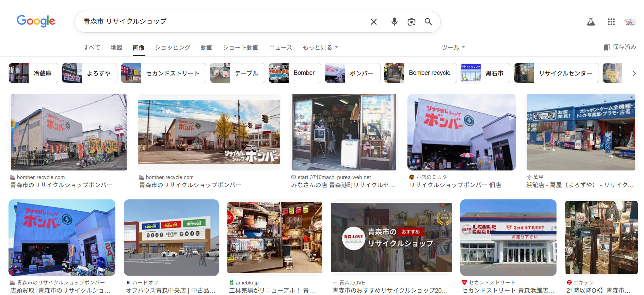Clear the search box with the X icon

[x=373, y=22]
